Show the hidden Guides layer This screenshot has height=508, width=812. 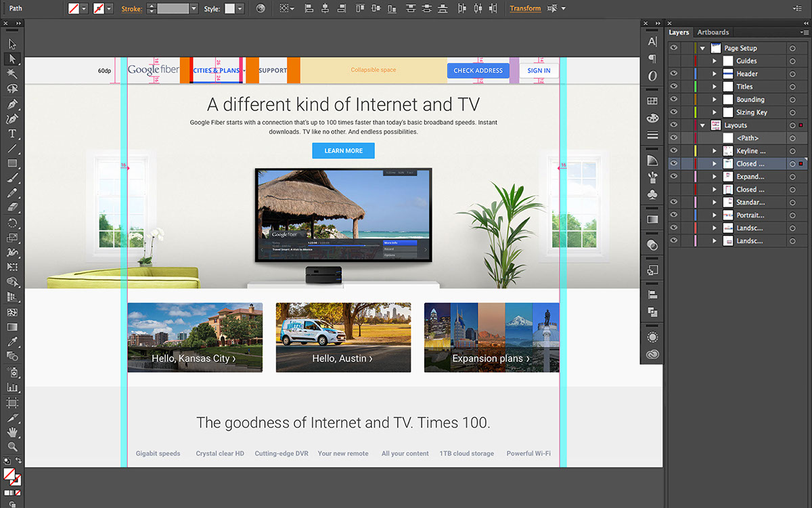[x=673, y=61]
